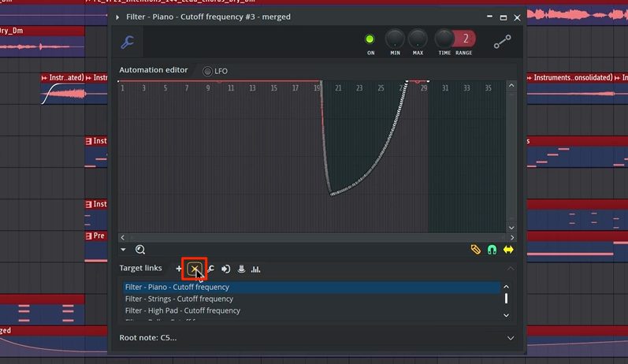This screenshot has height=364, width=628.
Task: Click the Automation editor label
Action: coord(154,70)
